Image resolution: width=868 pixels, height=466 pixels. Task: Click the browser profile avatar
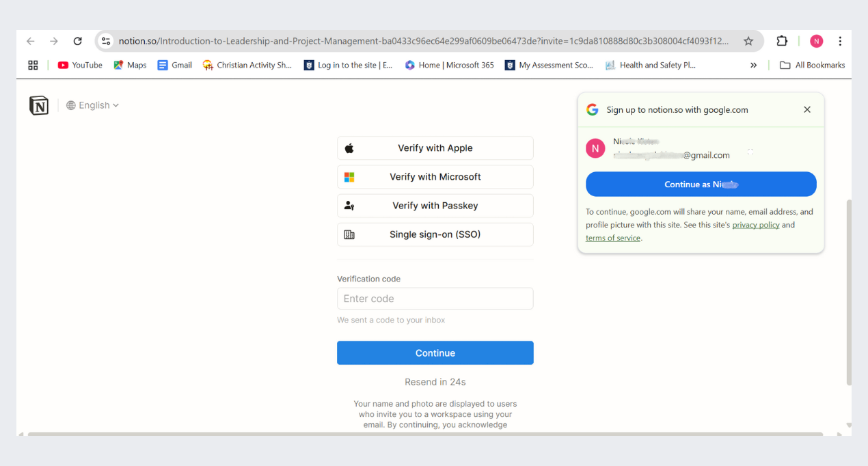(x=816, y=41)
